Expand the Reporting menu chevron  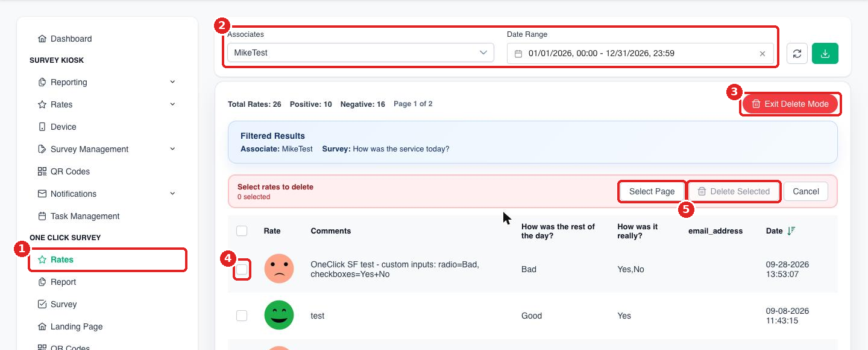pos(172,82)
